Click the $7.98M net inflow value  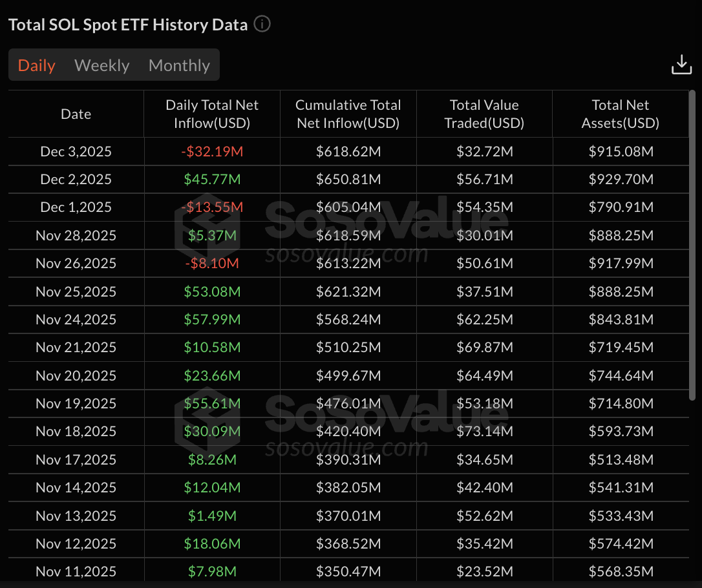(212, 571)
